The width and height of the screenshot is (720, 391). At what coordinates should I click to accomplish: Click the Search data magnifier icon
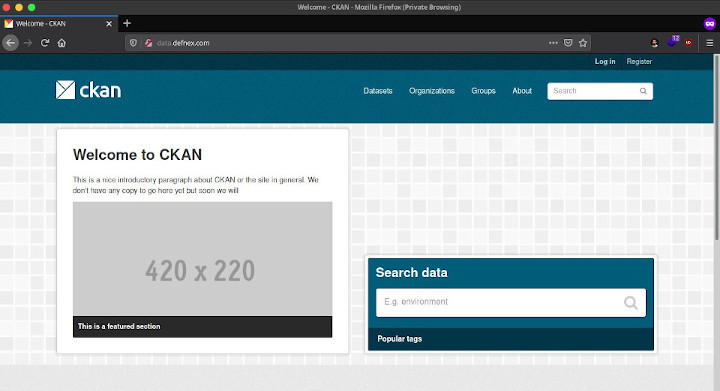pyautogui.click(x=630, y=302)
